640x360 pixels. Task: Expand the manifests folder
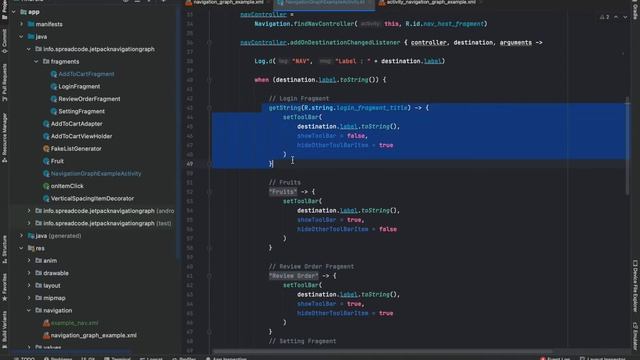point(21,24)
